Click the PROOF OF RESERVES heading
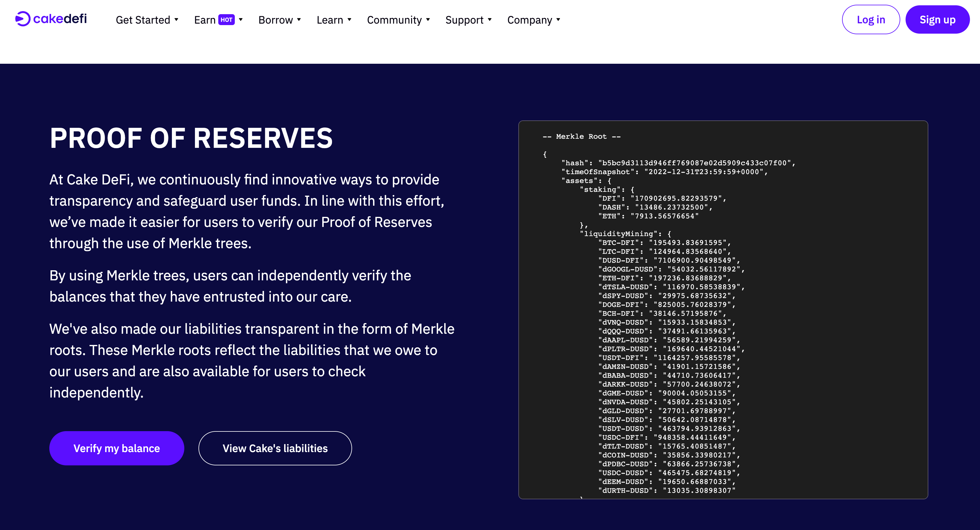 pos(191,138)
